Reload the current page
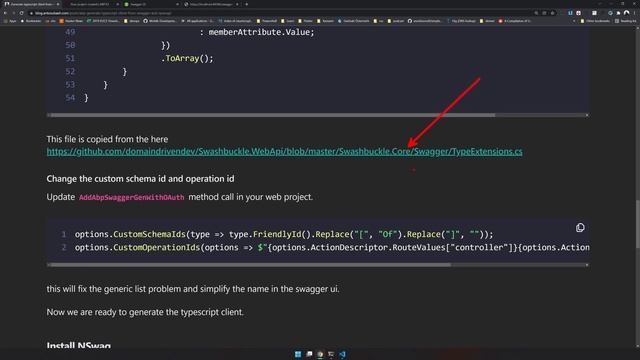The height and width of the screenshot is (360, 640). (x=22, y=13)
